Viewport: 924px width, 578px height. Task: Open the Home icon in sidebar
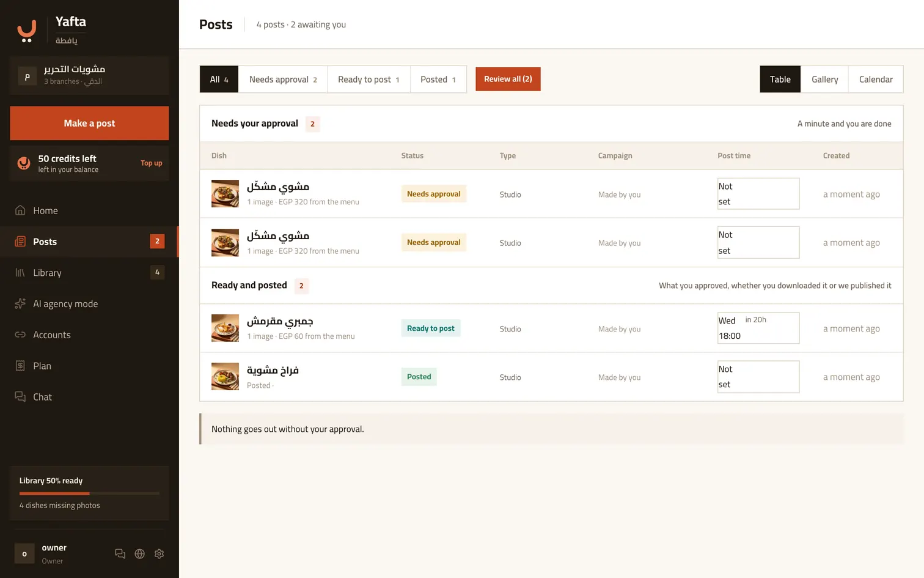click(20, 210)
